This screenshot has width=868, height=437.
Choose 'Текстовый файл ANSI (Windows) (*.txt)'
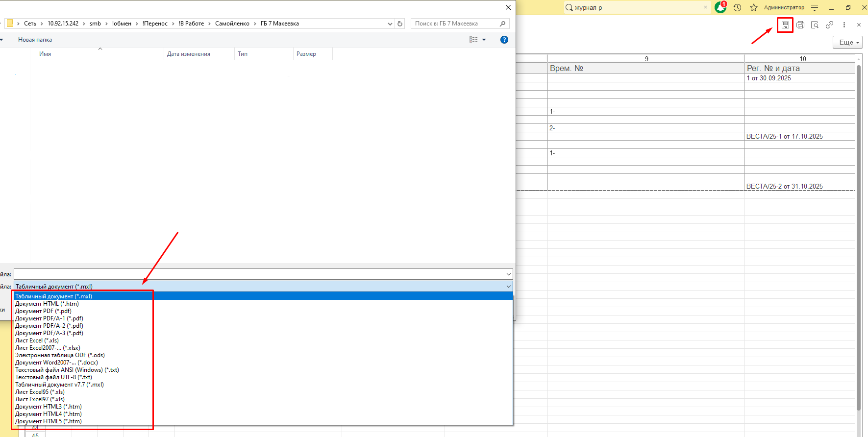point(263,370)
